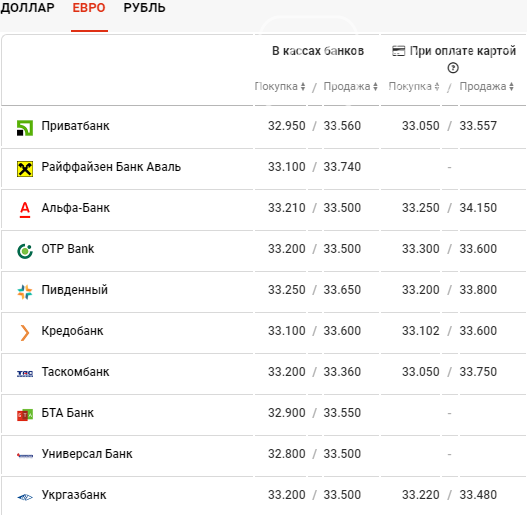Switch to the РУБЛЬ tab

pos(145,8)
